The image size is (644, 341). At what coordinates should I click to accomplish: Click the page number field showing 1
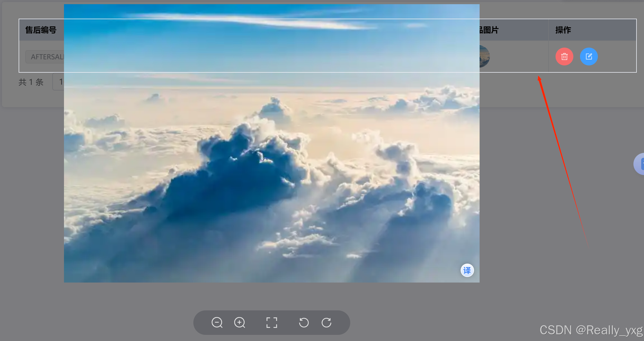61,82
